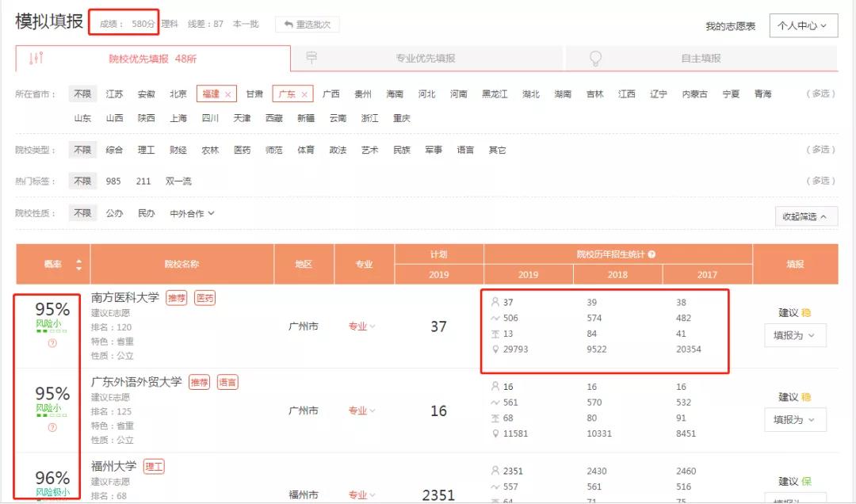Toggle the 江苏 province filter
The height and width of the screenshot is (504, 856).
coord(114,94)
